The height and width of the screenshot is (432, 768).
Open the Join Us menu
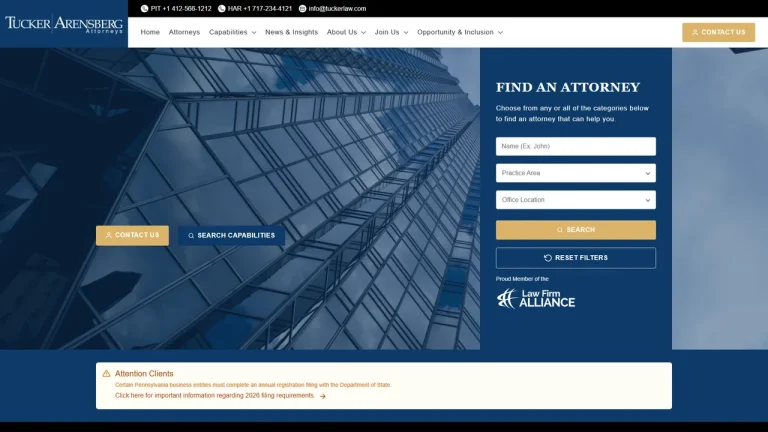(391, 32)
